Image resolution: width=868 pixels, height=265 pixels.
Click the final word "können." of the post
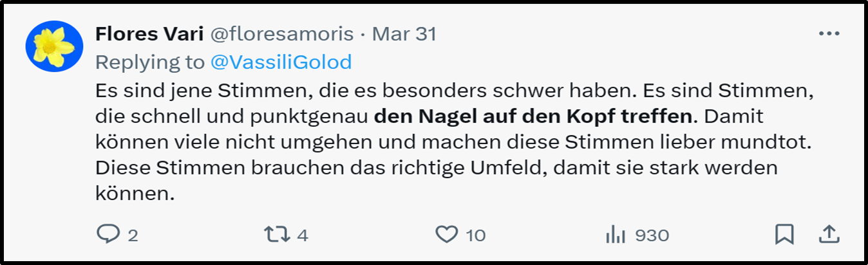pos(135,194)
